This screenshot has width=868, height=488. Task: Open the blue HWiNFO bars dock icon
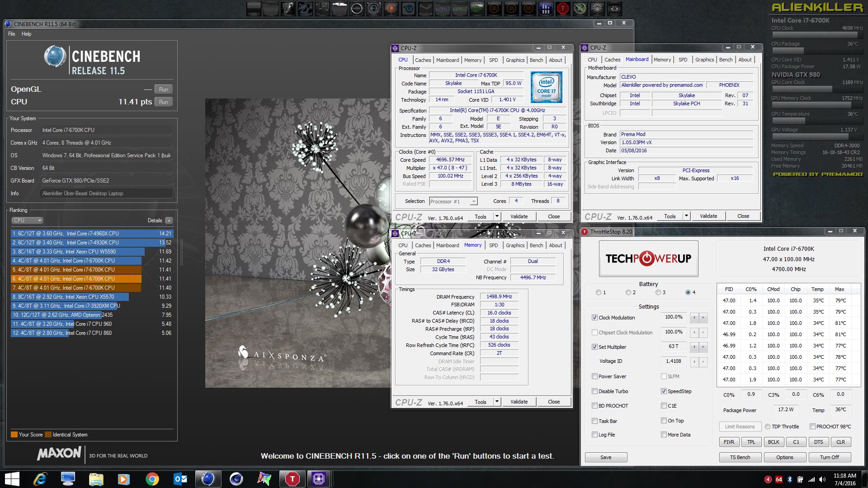click(x=546, y=8)
